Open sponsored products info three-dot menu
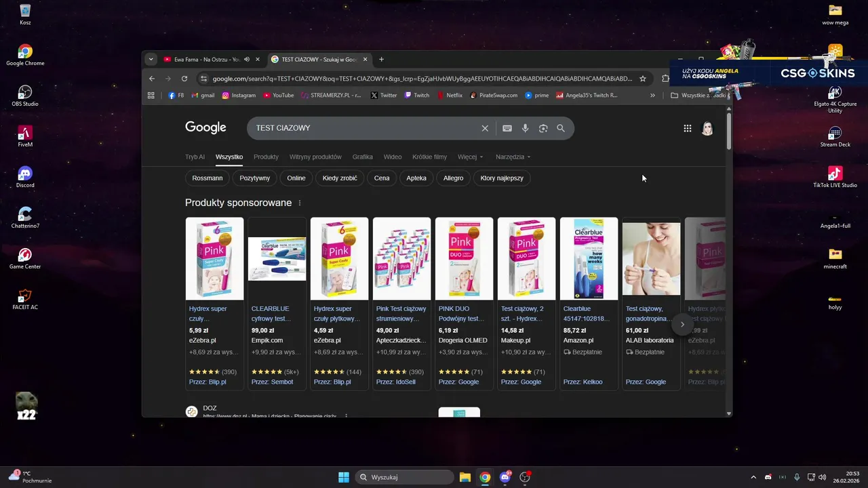868x488 pixels. [x=300, y=203]
